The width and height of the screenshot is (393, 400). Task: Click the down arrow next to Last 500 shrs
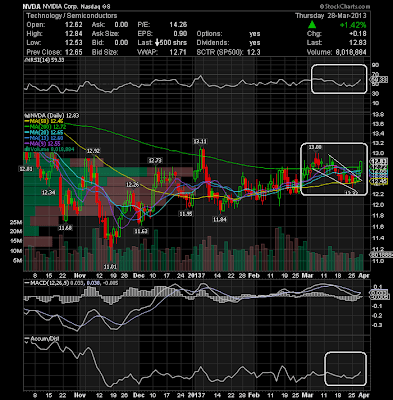click(158, 43)
